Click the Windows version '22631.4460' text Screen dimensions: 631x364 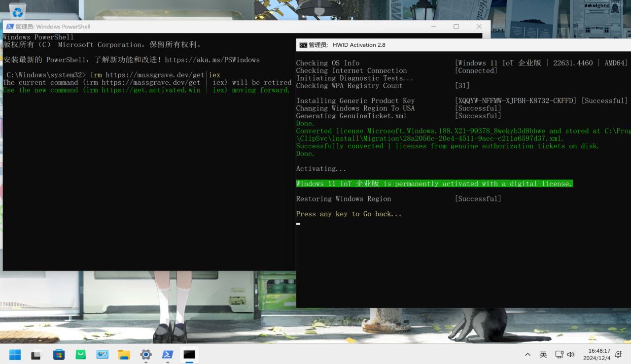pyautogui.click(x=573, y=63)
